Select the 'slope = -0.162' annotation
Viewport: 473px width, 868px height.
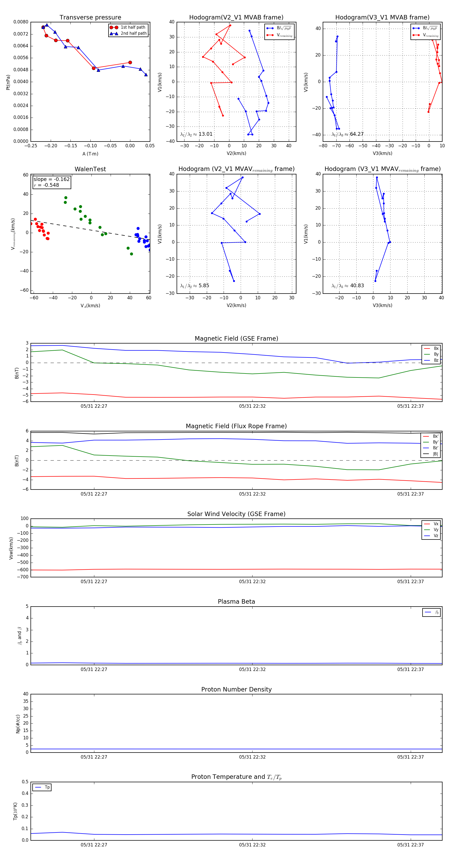52,179
